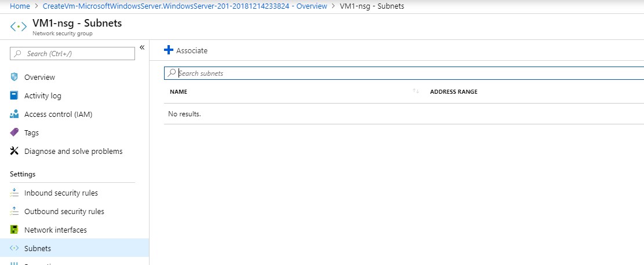Click the ADDRESS RANGE column header
The width and height of the screenshot is (644, 265).
point(453,92)
